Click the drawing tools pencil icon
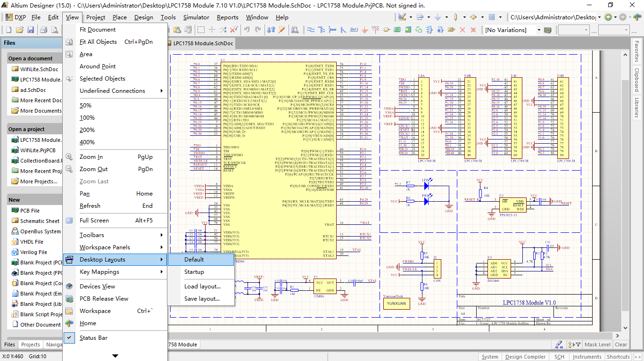This screenshot has height=361, width=644. 402,17
